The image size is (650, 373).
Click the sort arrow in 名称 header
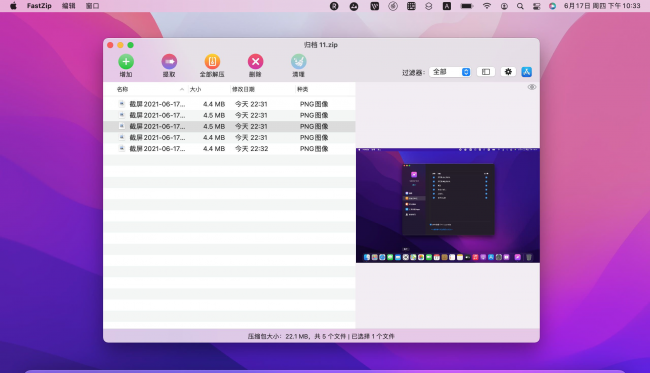(x=182, y=90)
